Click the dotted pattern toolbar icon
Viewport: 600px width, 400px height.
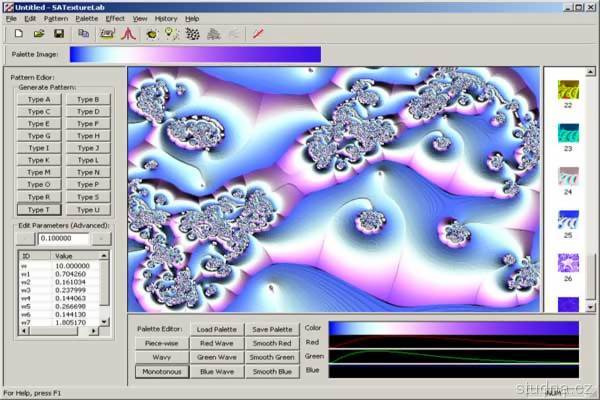pyautogui.click(x=192, y=33)
